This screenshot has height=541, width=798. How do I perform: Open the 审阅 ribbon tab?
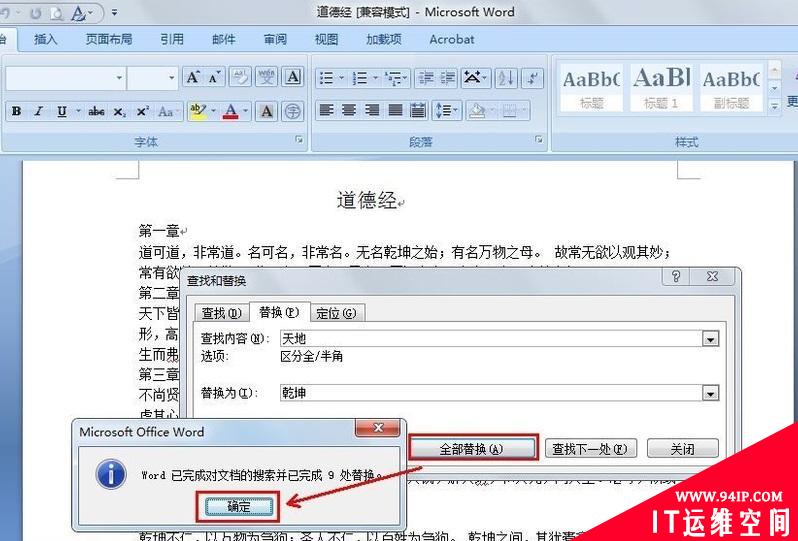[x=275, y=39]
